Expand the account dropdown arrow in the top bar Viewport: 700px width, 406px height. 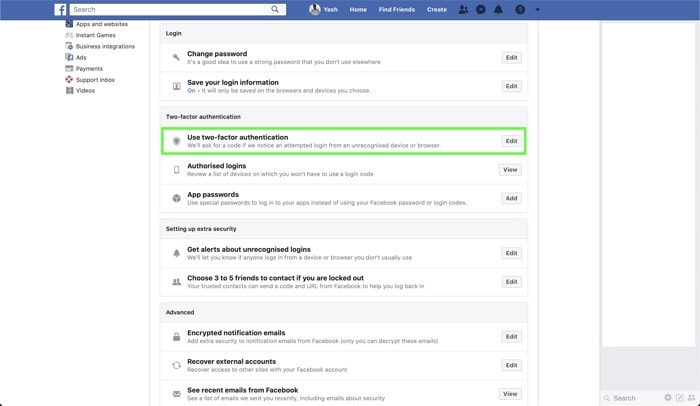pyautogui.click(x=538, y=9)
